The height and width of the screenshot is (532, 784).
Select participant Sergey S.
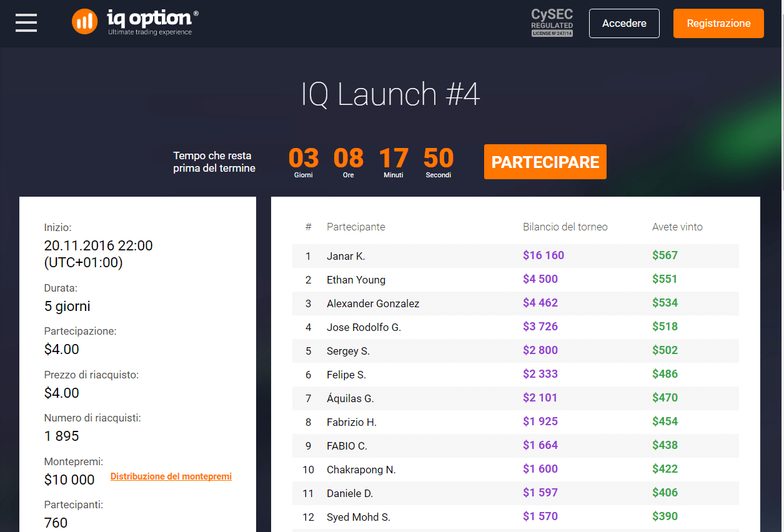348,351
